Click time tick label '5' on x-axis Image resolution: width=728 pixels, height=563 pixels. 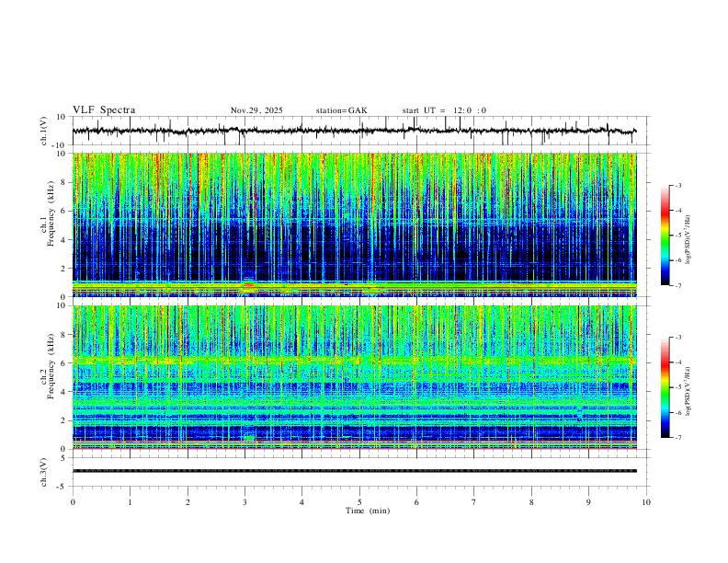[x=359, y=502]
